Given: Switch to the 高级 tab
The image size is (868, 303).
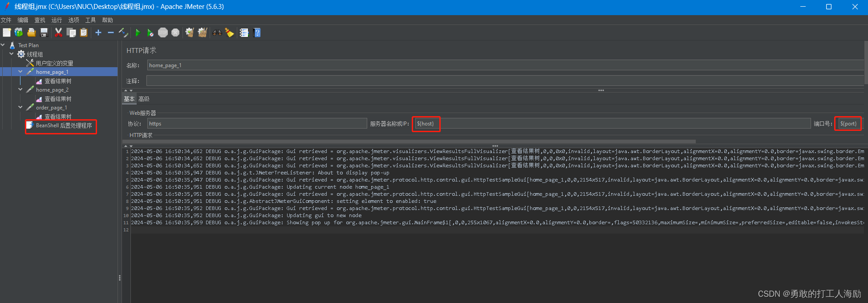Looking at the screenshot, I should [x=144, y=99].
